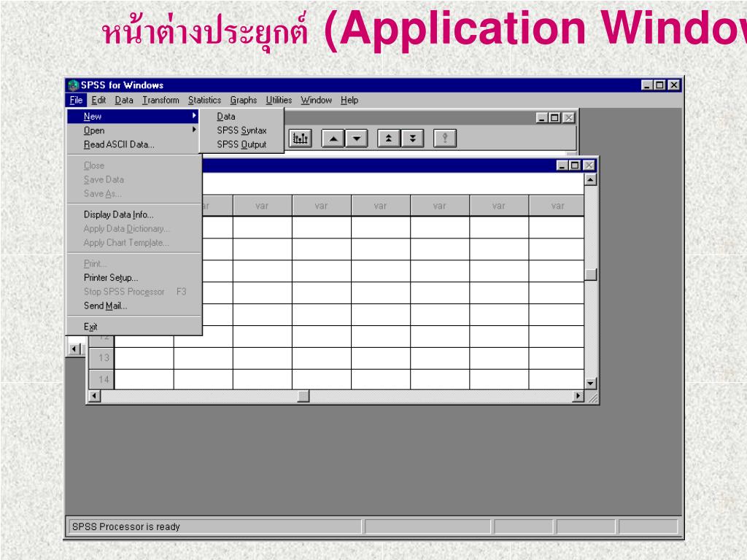Click the grayed Stop SPSS Processor entry
747x560 pixels.
pyautogui.click(x=133, y=292)
